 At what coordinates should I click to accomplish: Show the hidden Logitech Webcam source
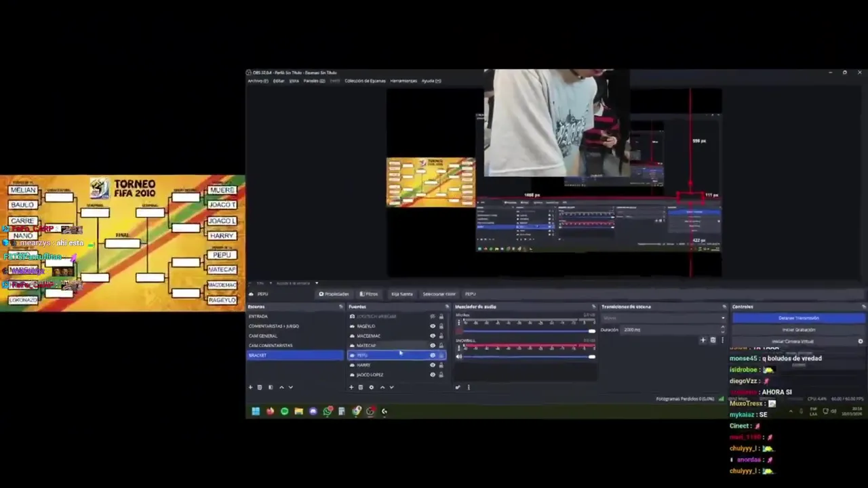[433, 317]
